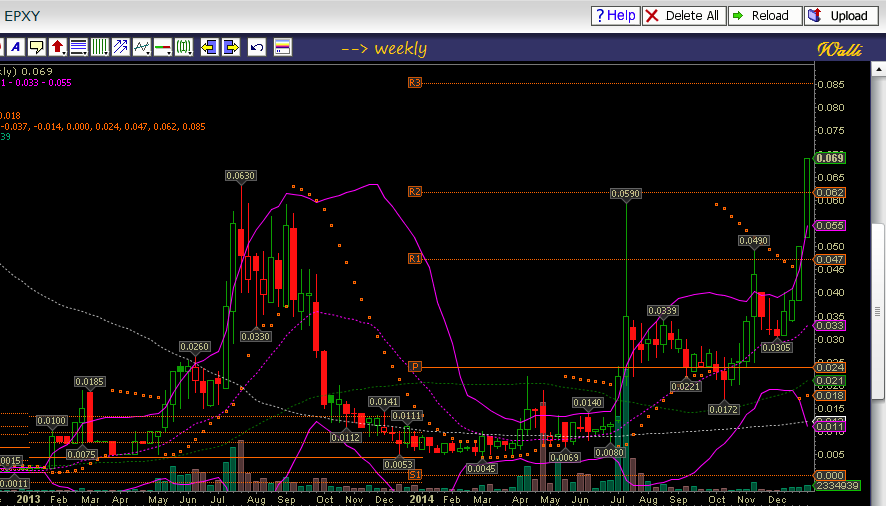The width and height of the screenshot is (886, 506).
Task: Click the magenta 0.055 axis tag
Action: pyautogui.click(x=829, y=226)
